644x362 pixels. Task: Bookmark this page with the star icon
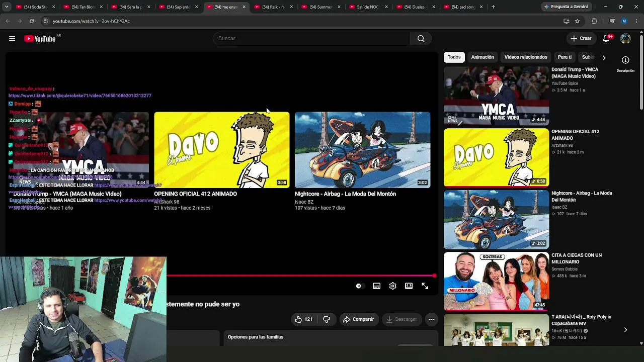pos(577,21)
